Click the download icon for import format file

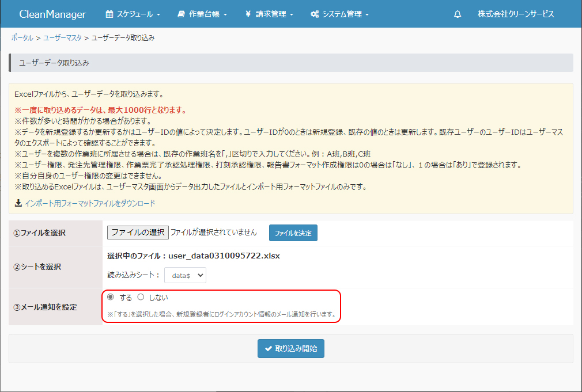pyautogui.click(x=18, y=203)
